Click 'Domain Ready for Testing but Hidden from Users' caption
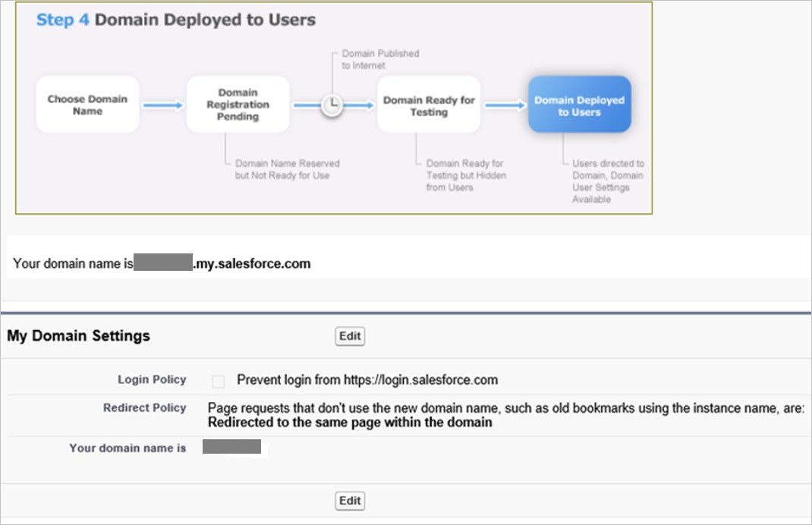 click(466, 175)
